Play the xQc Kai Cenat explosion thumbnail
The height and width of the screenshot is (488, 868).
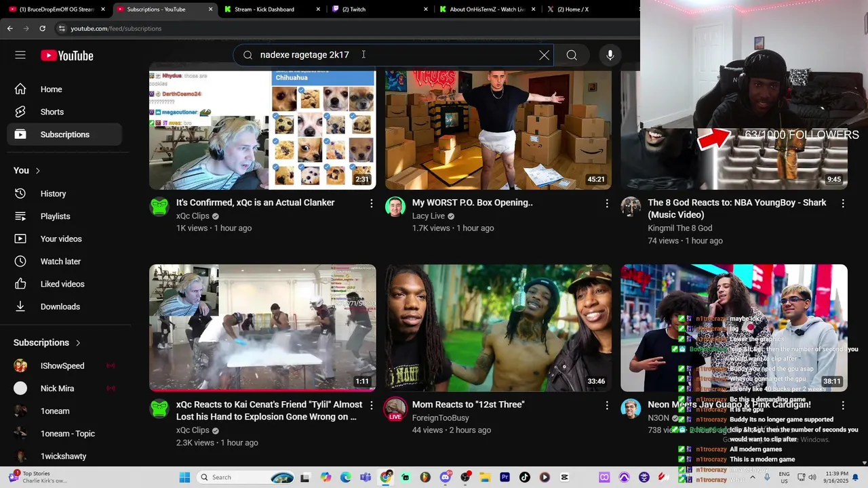262,328
